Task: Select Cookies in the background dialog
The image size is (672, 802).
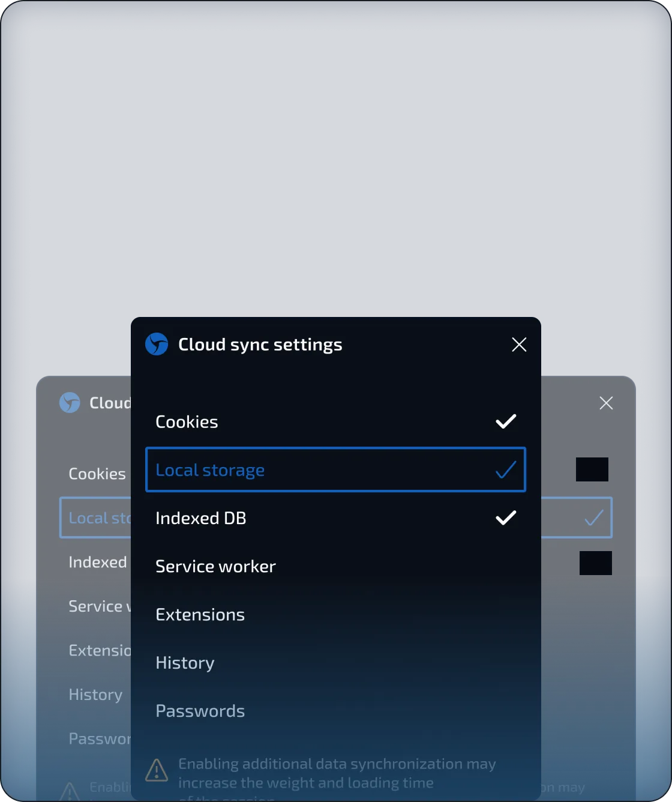Action: tap(97, 474)
